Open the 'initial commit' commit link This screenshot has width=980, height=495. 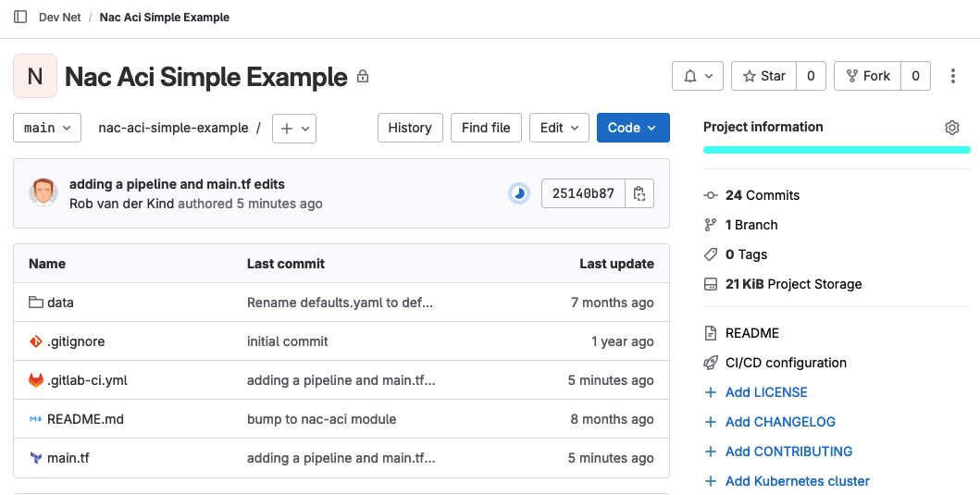coord(288,341)
